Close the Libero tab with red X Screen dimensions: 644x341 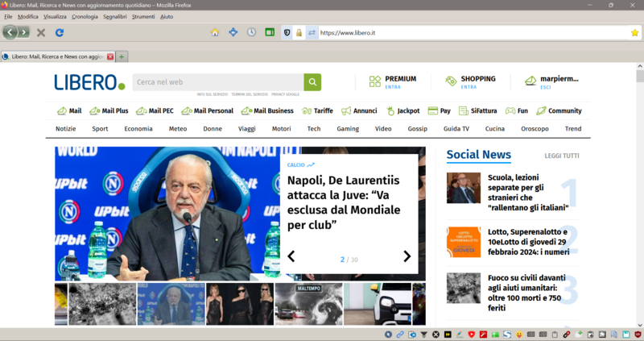coord(110,56)
